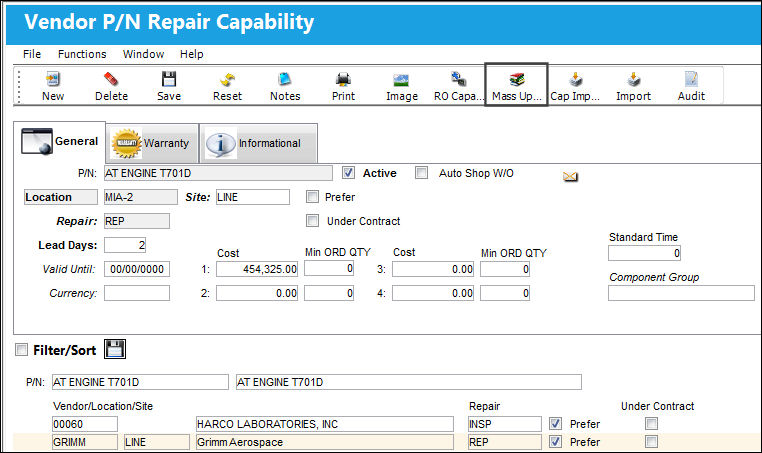Click the Cap Imp... toolbar icon
Viewport: 762px width, 453px height.
tap(575, 79)
